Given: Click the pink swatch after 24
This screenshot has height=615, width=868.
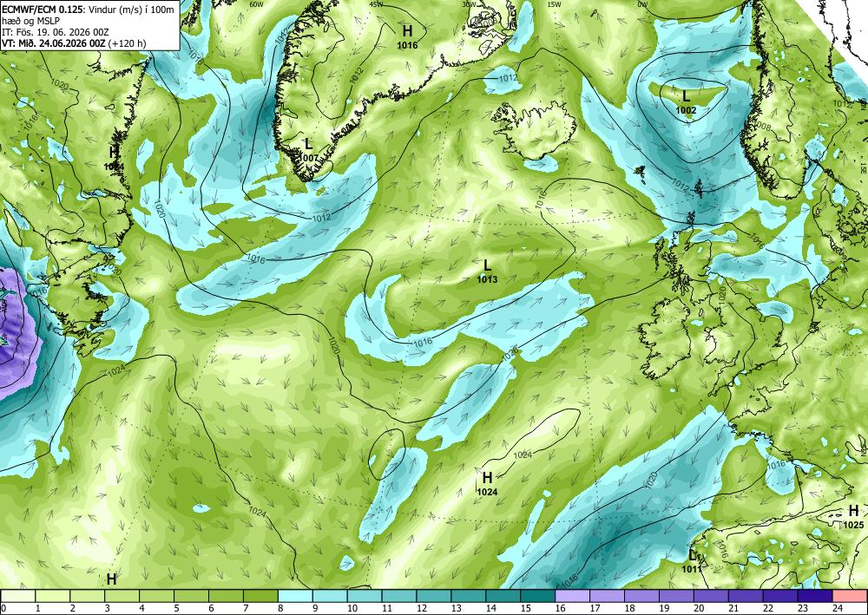Looking at the screenshot, I should point(849,596).
